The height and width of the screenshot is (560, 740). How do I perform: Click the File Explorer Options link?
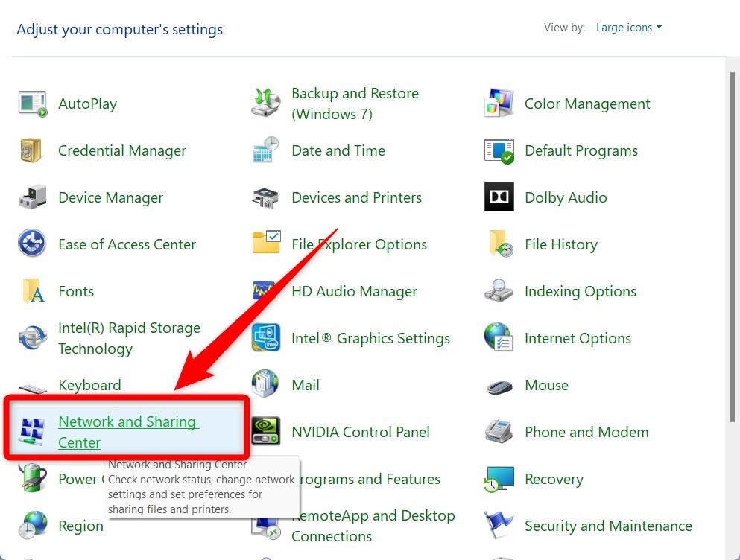click(359, 244)
